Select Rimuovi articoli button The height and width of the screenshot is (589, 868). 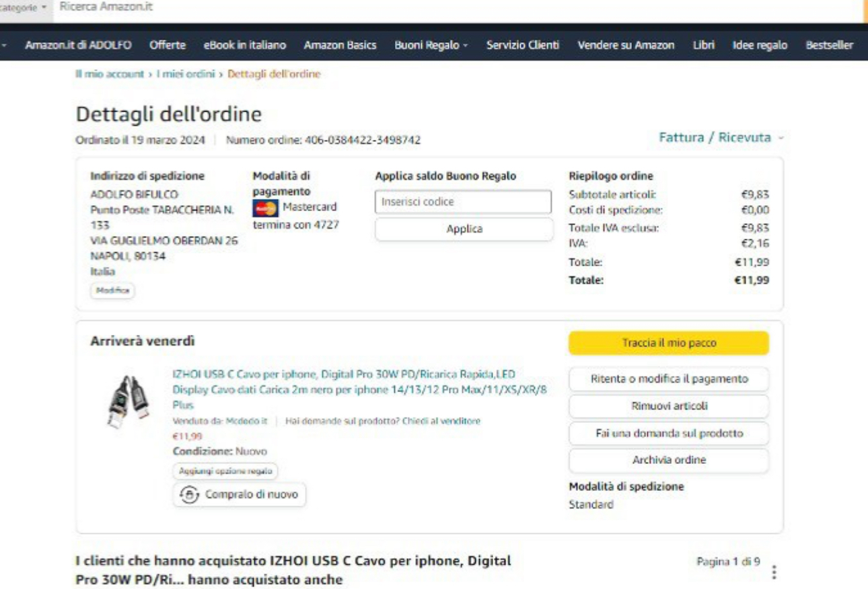click(x=668, y=406)
